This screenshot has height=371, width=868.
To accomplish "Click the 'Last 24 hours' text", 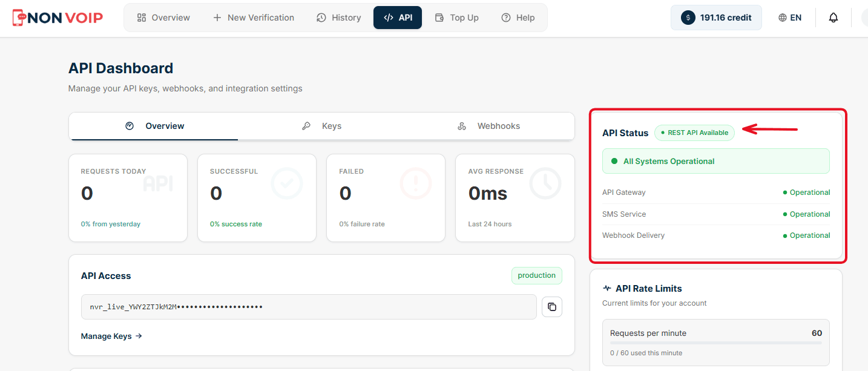I will (x=490, y=224).
